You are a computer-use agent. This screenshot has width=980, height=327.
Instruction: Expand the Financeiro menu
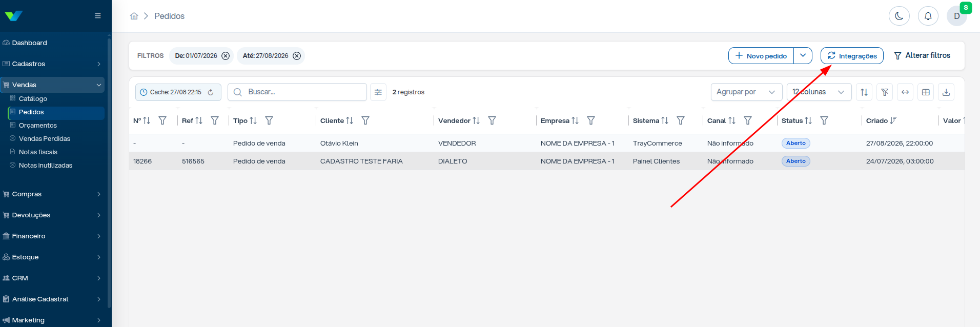[x=53, y=236]
